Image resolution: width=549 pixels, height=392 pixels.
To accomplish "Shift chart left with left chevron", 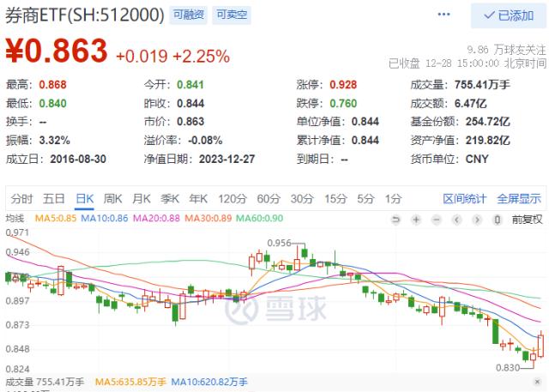I will click(456, 220).
